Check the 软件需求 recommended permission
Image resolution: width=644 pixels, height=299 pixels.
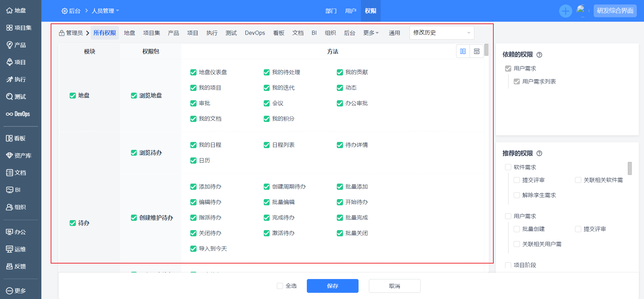508,167
